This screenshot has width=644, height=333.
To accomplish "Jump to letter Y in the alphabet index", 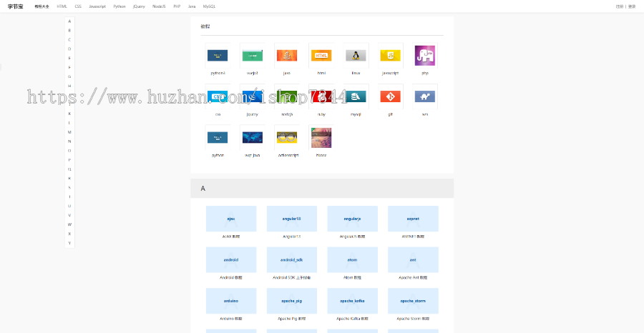I will 69,243.
